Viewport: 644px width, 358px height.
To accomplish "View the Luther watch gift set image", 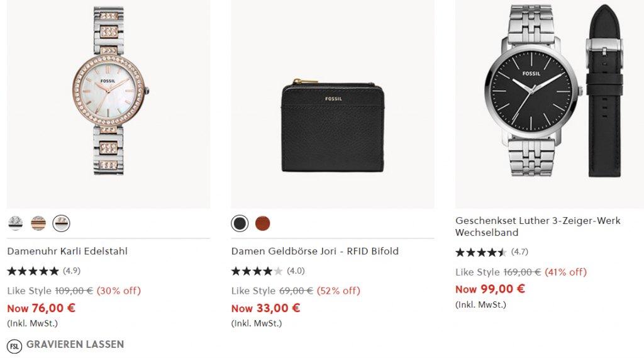I will pos(550,94).
